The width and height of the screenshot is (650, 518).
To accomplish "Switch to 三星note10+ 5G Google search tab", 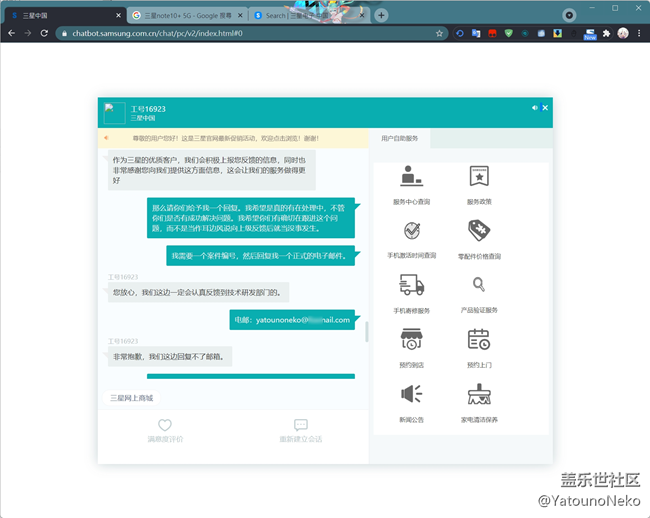I will 187,15.
